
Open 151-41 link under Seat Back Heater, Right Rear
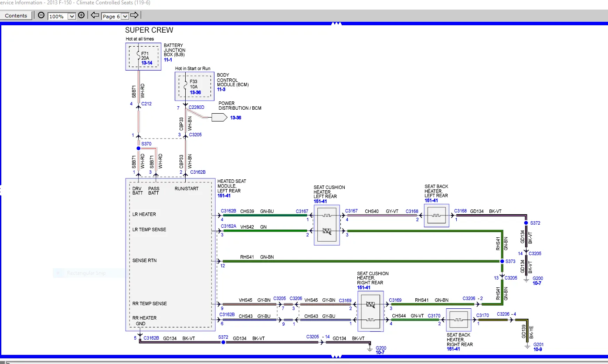453,349
